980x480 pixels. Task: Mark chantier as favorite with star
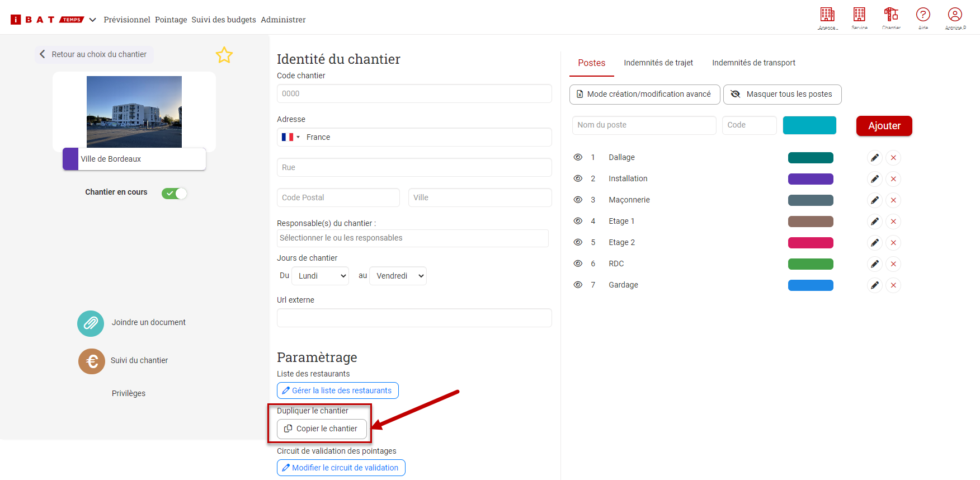point(224,55)
